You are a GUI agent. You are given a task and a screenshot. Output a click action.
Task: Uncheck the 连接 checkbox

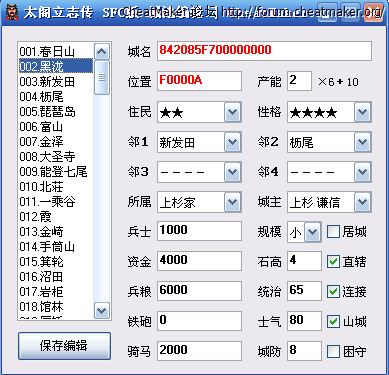coord(333,292)
